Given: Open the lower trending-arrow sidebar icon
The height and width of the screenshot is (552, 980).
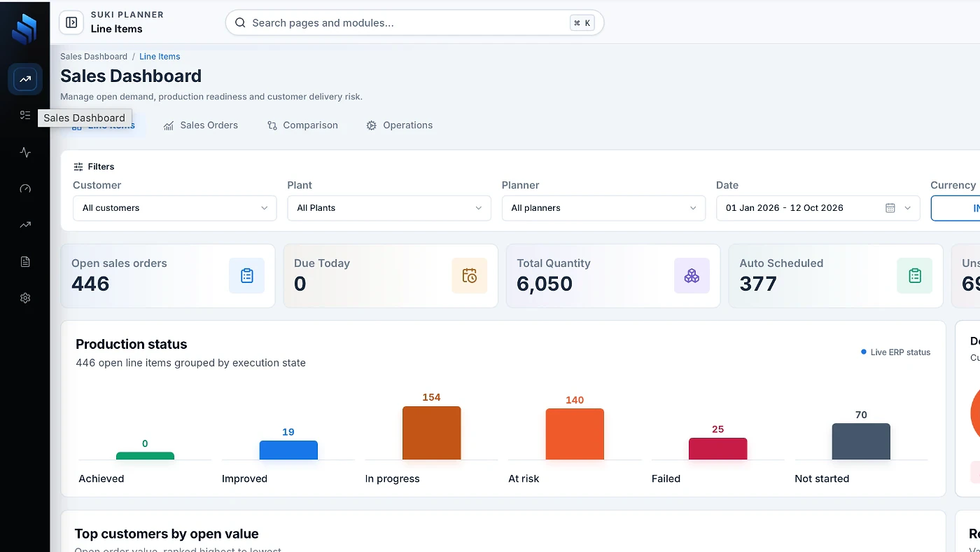Looking at the screenshot, I should point(25,225).
